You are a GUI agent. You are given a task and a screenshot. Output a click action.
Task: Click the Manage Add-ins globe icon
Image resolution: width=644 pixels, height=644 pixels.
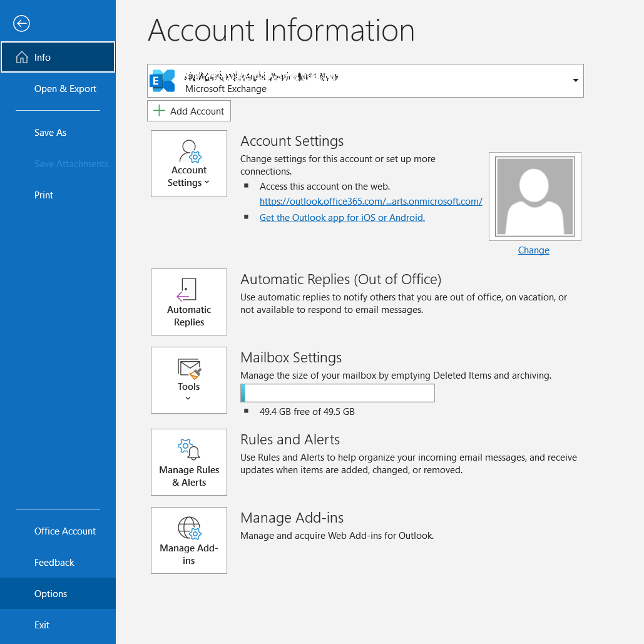[x=190, y=528]
